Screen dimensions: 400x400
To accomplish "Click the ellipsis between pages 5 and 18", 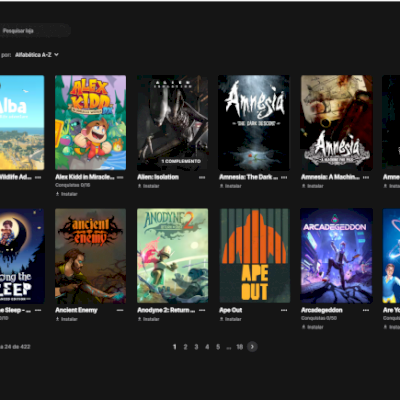I will [229, 348].
